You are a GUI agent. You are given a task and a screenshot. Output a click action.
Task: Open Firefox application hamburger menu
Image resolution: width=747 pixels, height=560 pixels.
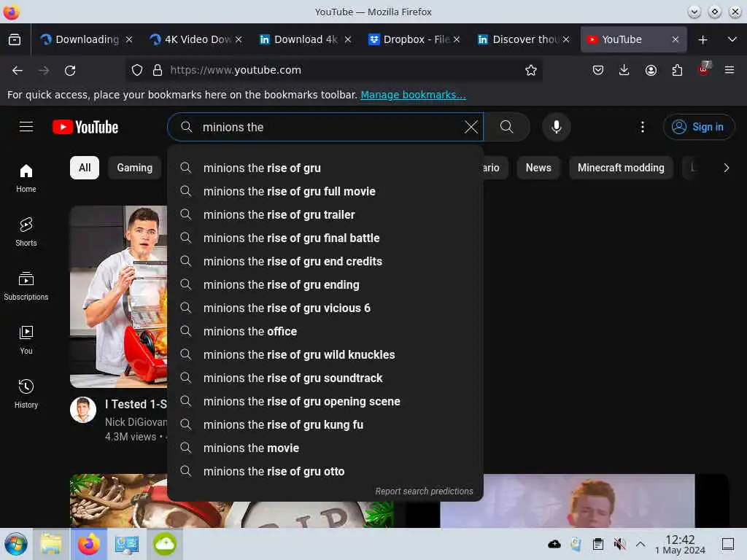[729, 71]
